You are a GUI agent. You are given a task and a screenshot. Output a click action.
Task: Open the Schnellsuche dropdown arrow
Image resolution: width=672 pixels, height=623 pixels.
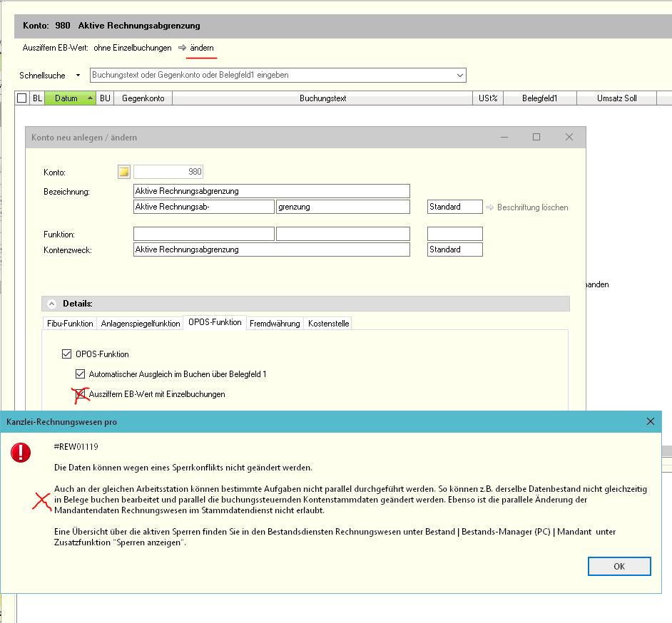pos(79,76)
